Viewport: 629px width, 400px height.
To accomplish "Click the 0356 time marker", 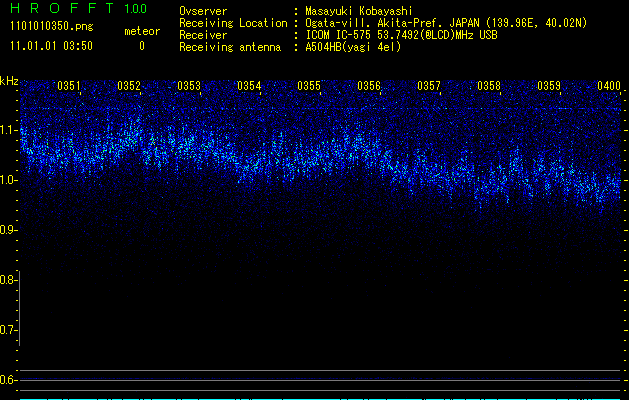I will pyautogui.click(x=369, y=86).
